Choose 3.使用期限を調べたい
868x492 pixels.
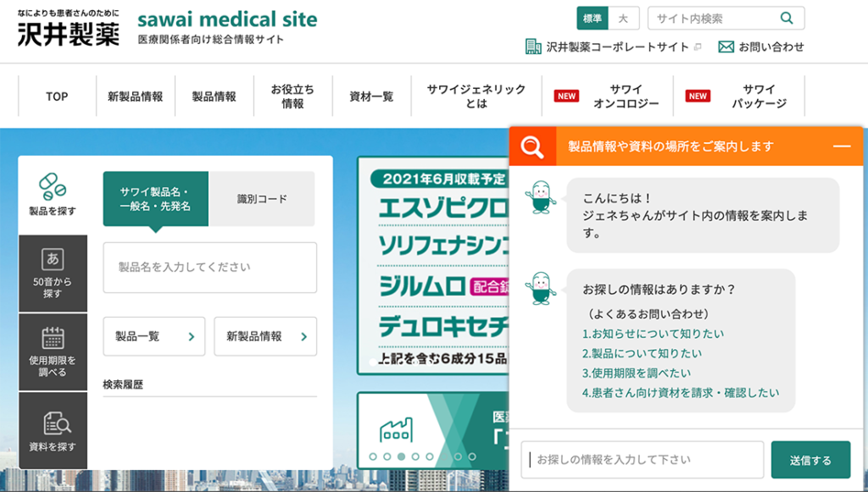636,373
